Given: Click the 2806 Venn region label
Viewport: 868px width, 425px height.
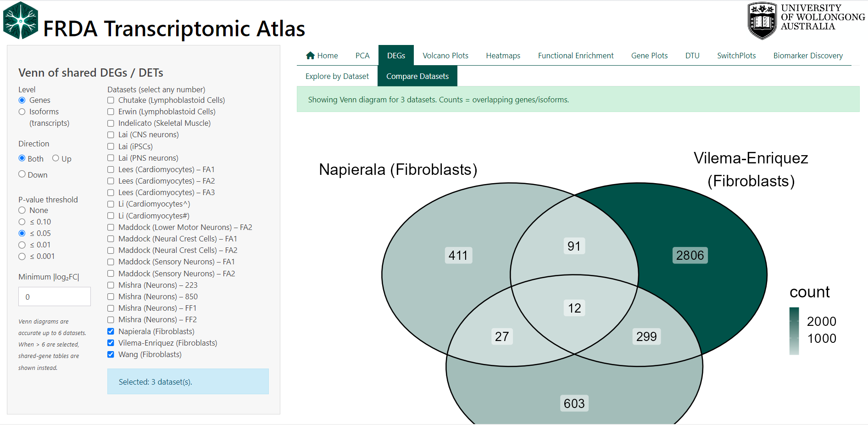Looking at the screenshot, I should click(690, 255).
